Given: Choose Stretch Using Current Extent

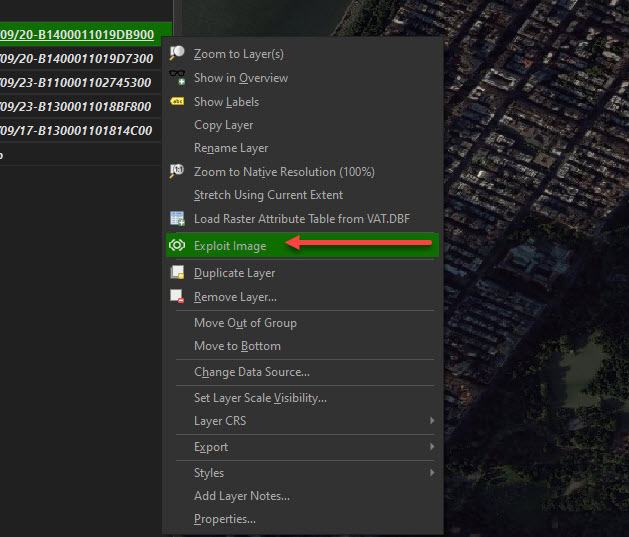Looking at the screenshot, I should point(268,195).
